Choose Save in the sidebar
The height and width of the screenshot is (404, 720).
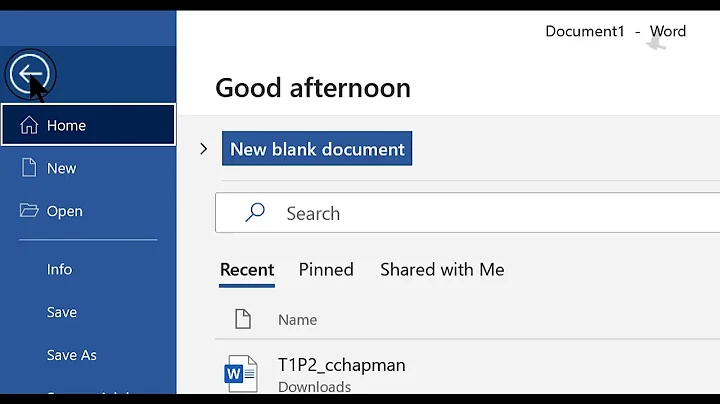pos(88,312)
